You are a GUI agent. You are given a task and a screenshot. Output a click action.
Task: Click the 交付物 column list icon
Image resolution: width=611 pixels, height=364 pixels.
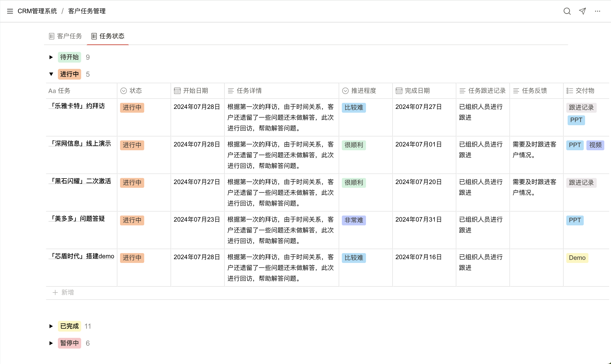pyautogui.click(x=570, y=91)
